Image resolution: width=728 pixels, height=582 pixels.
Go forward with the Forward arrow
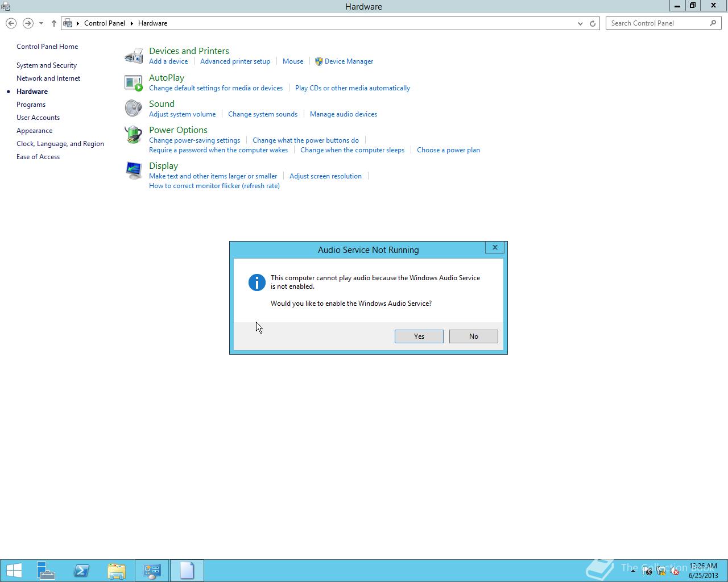pyautogui.click(x=27, y=23)
